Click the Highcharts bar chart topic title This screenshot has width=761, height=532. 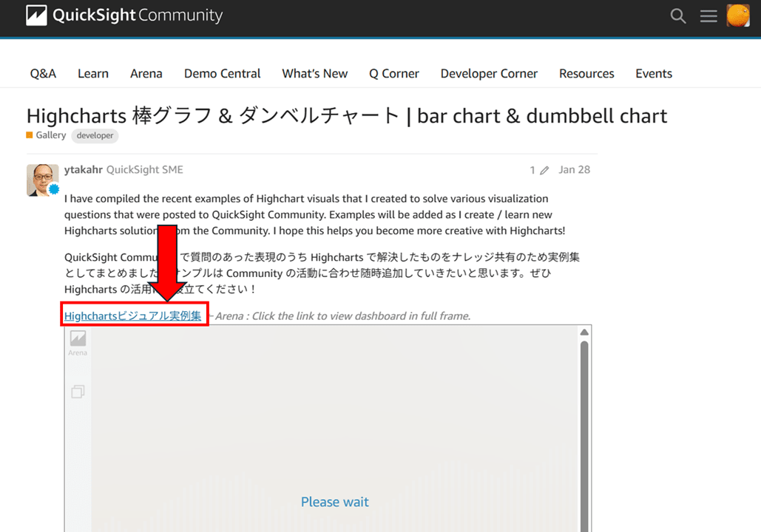click(347, 116)
